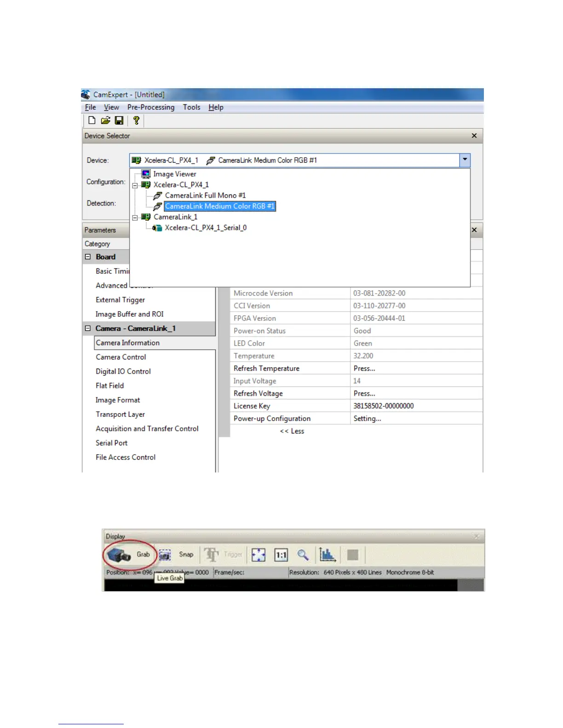Screen dimensions: 563x728
Task: Click the fit-to-window arrows icon
Action: pos(259,555)
